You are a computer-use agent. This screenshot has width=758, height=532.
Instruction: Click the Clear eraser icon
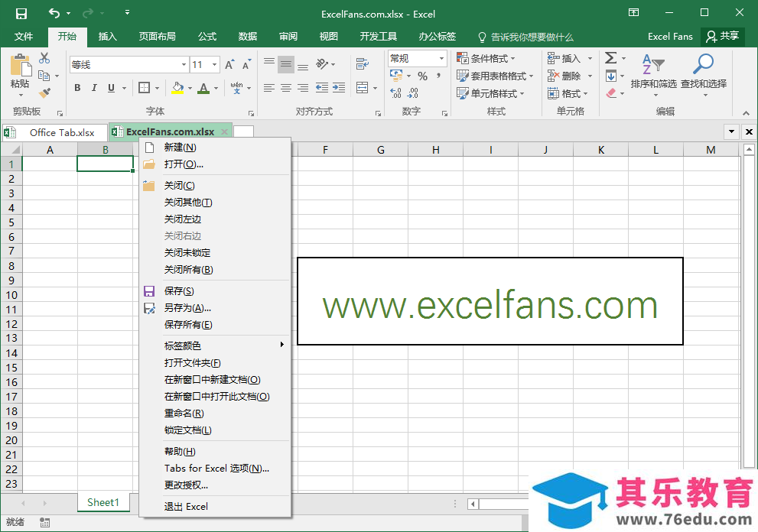611,92
